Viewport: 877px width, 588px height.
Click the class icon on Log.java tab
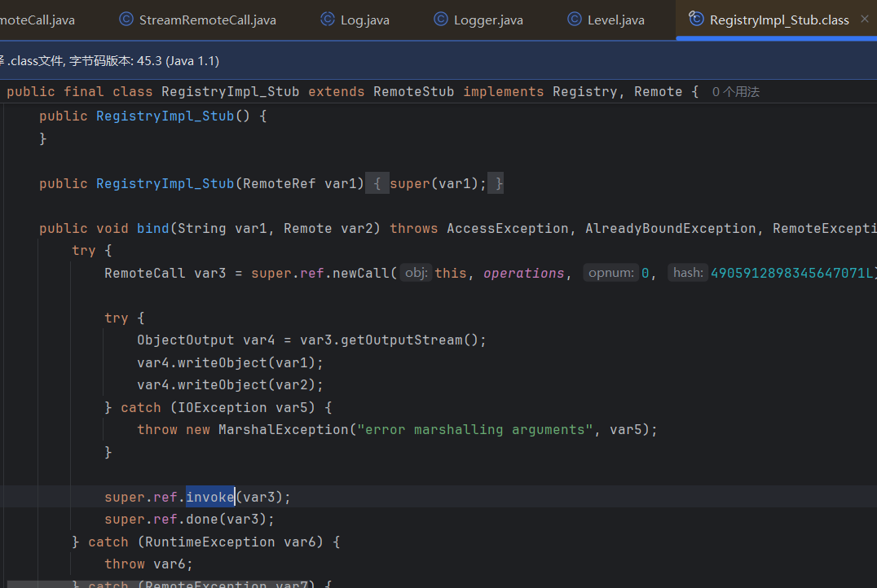[328, 20]
